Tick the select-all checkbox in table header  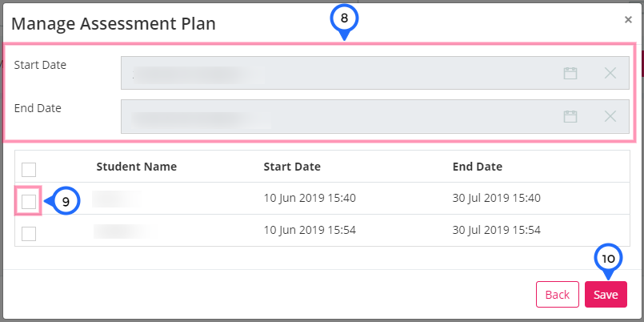29,170
